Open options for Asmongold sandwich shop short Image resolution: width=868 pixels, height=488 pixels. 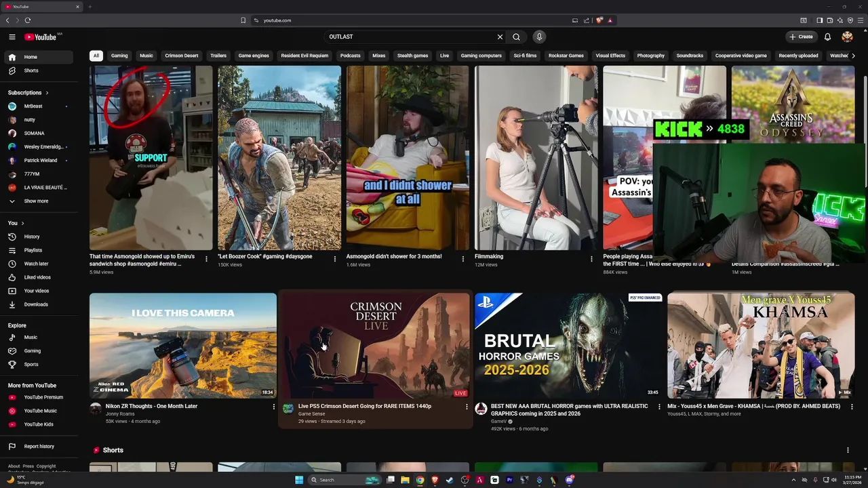pyautogui.click(x=206, y=259)
